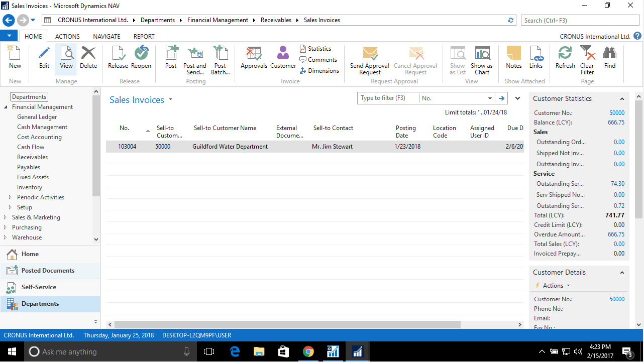Viewport: 644px width, 362px height.
Task: Open the NAVIGATE ribbon tab
Action: (x=106, y=36)
